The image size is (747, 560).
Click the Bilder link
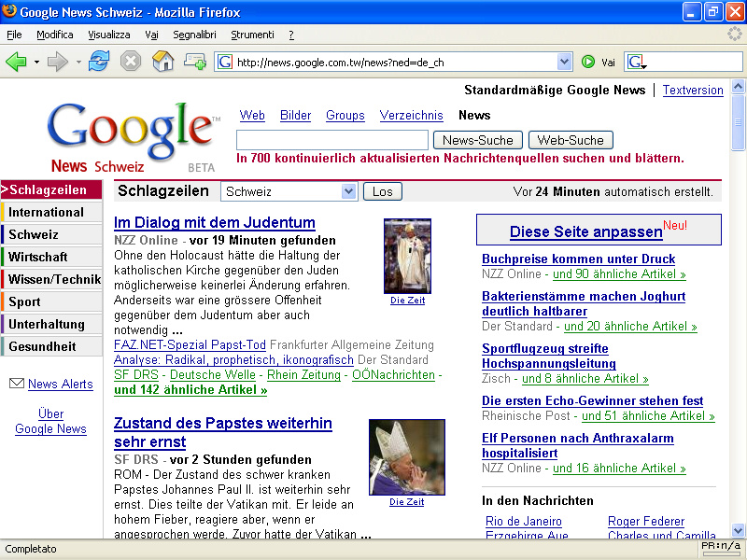(295, 115)
